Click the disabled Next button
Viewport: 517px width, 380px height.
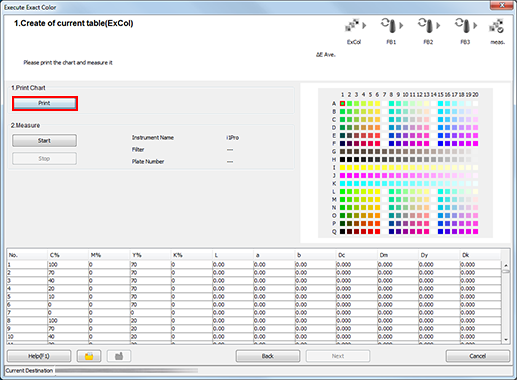point(338,356)
